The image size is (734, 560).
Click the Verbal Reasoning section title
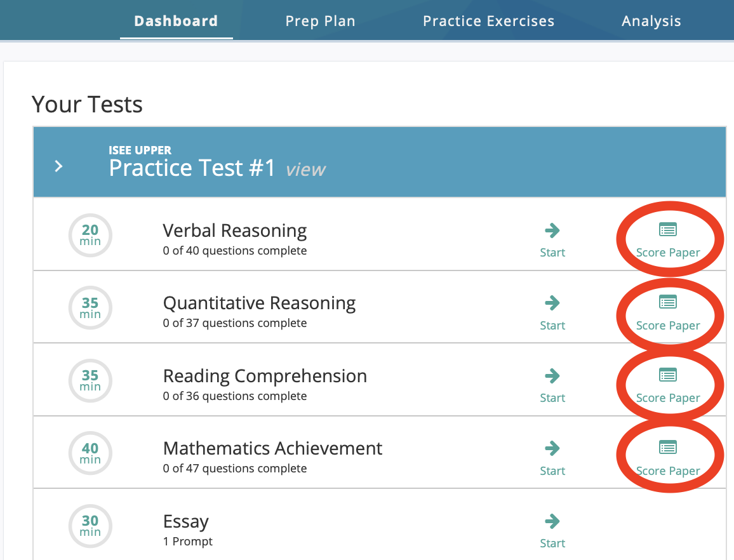(235, 230)
